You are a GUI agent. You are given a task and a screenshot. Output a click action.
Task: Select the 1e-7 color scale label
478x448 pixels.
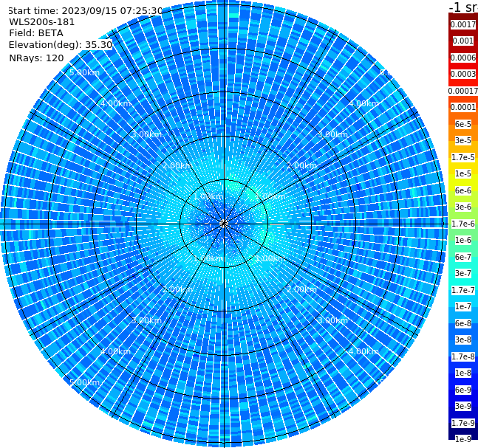click(x=463, y=306)
